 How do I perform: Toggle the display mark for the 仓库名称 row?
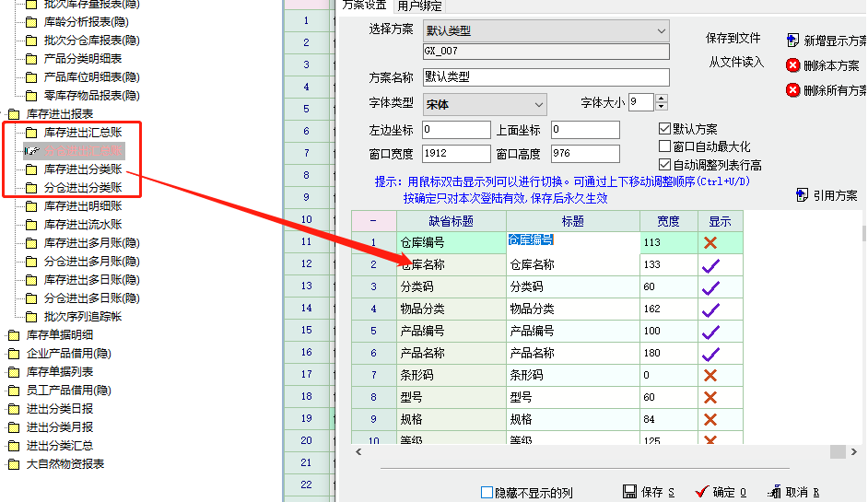click(710, 265)
